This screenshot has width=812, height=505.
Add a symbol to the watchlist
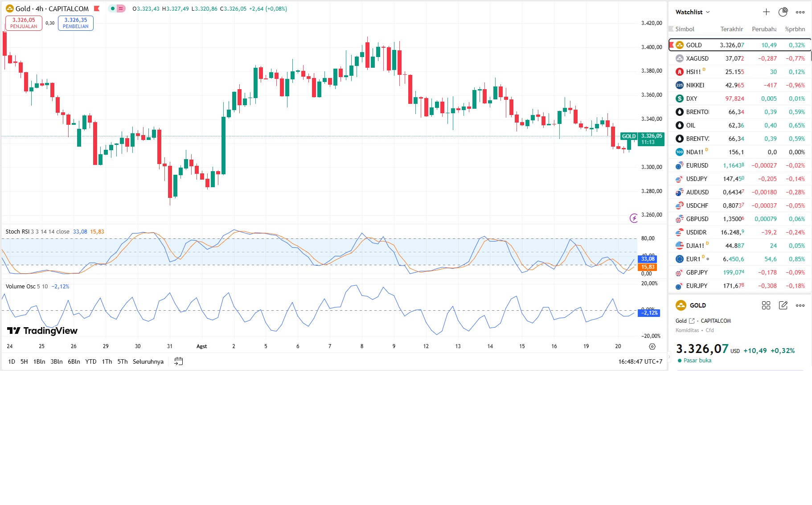pos(766,12)
